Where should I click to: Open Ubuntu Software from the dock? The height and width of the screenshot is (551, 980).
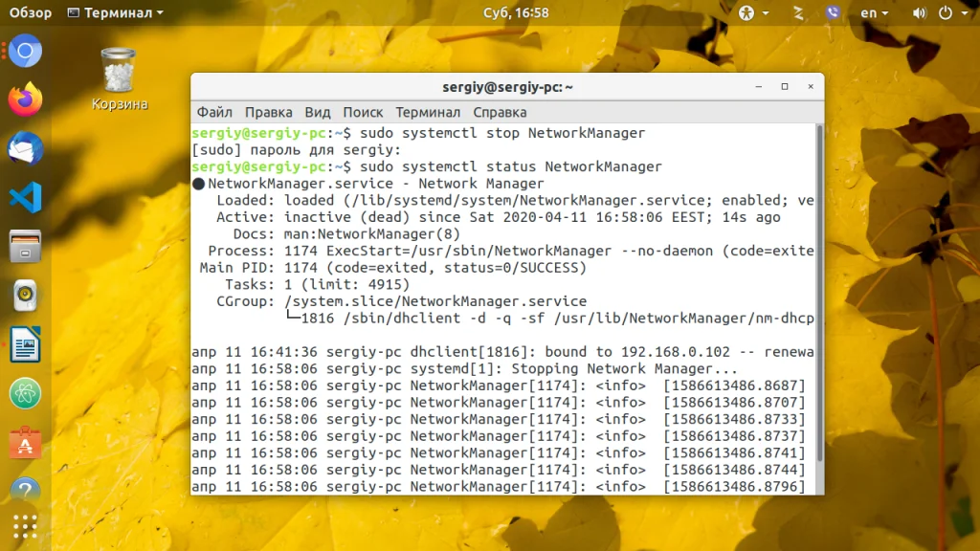pyautogui.click(x=25, y=443)
